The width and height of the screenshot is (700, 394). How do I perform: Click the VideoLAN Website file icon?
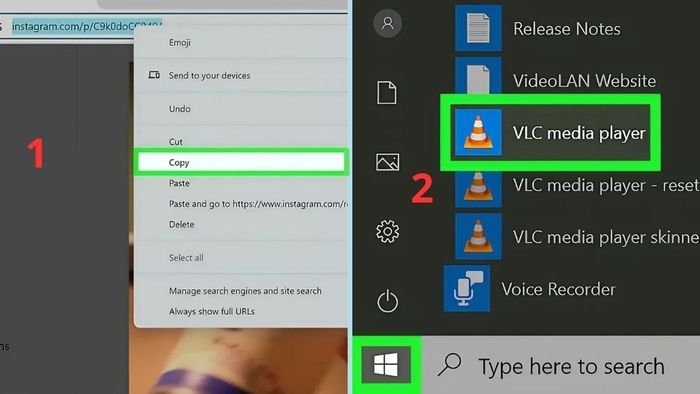pyautogui.click(x=478, y=76)
